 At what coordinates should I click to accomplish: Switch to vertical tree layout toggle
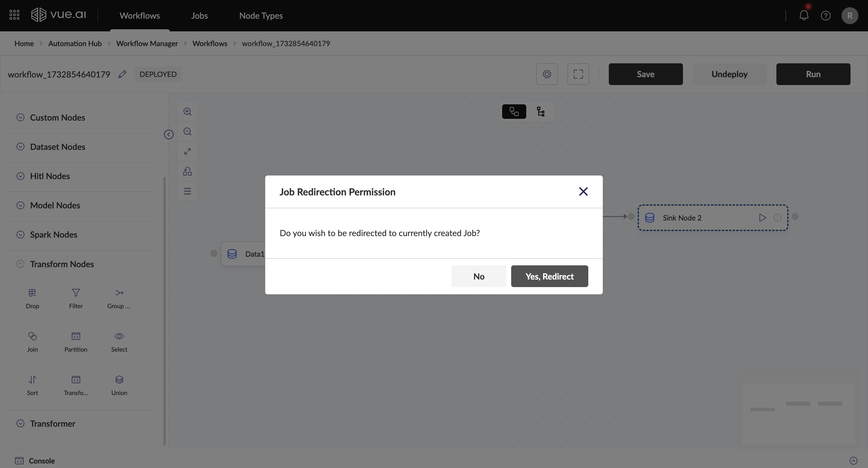(540, 112)
